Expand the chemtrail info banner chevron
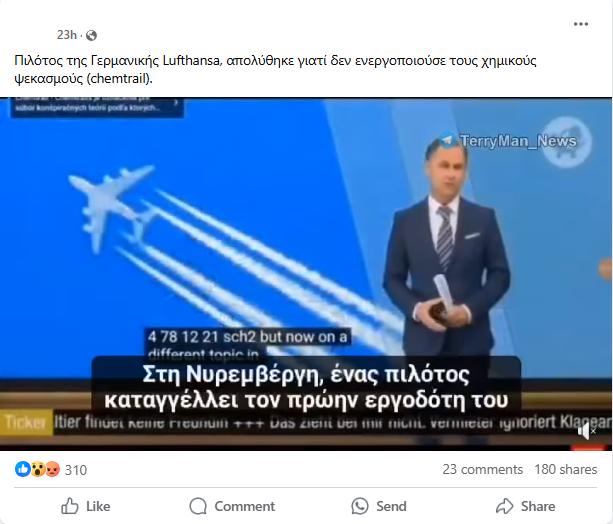This screenshot has height=524, width=613. click(176, 102)
